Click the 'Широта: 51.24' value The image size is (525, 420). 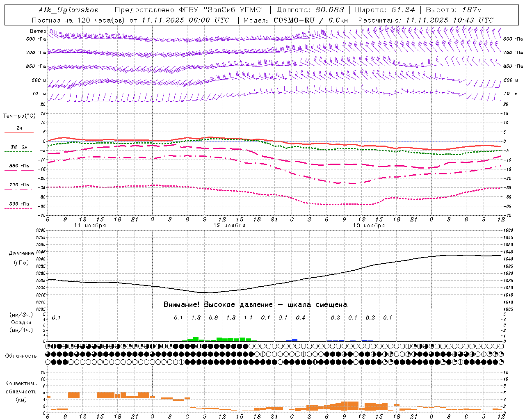[385, 10]
